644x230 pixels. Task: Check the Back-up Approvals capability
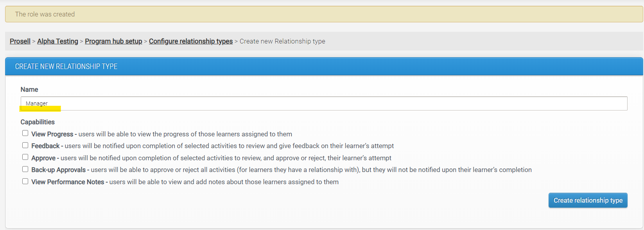[25, 169]
